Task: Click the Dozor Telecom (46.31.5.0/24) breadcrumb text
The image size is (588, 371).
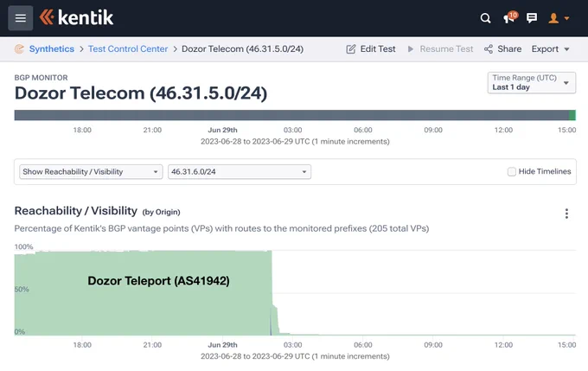Action: 243,48
